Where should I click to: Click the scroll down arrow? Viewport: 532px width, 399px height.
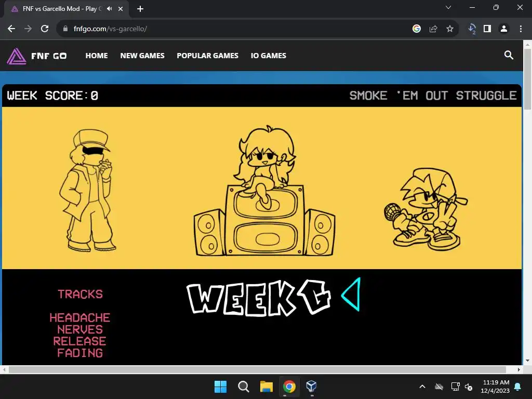pyautogui.click(x=528, y=361)
